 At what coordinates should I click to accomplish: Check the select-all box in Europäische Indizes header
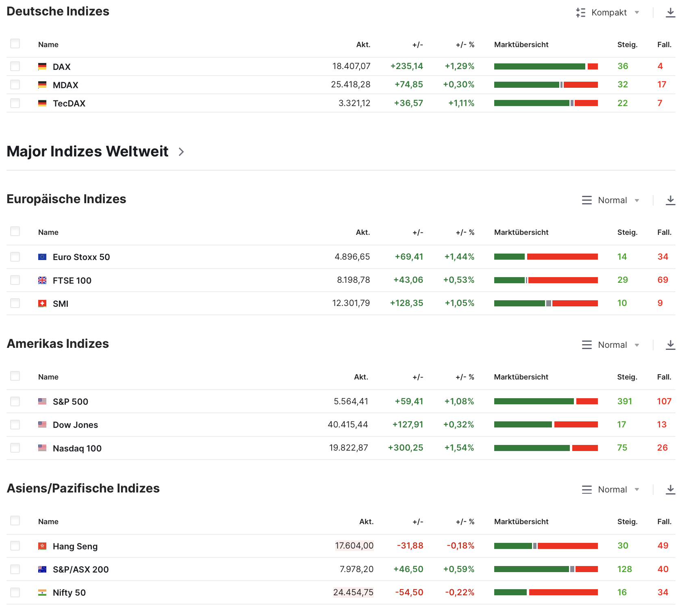[x=15, y=232]
